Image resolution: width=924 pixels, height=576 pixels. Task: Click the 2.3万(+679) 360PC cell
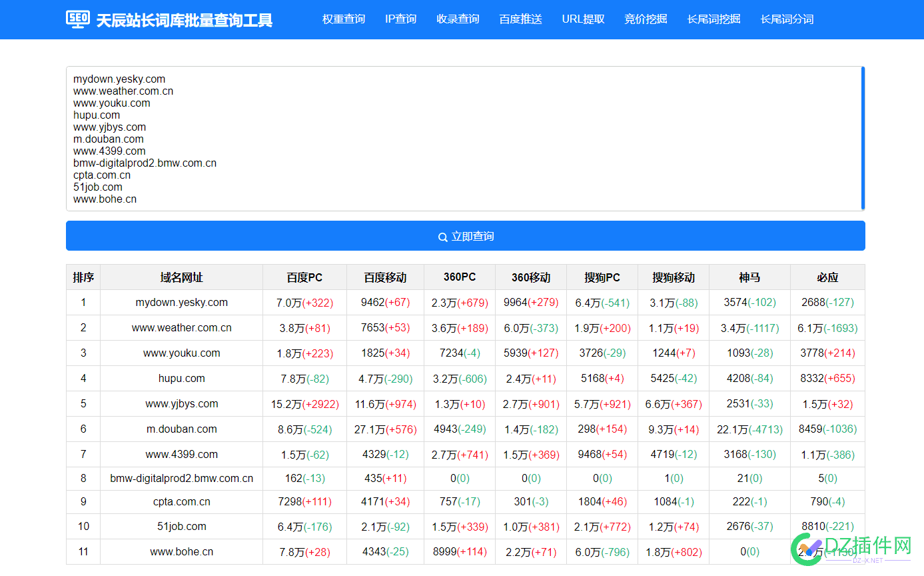coord(460,303)
